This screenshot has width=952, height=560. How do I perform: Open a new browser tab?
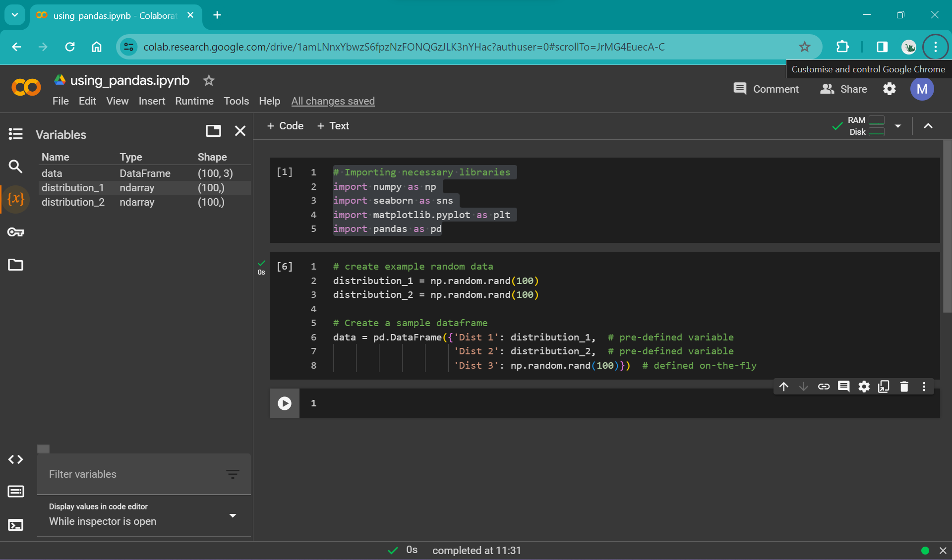click(x=217, y=15)
